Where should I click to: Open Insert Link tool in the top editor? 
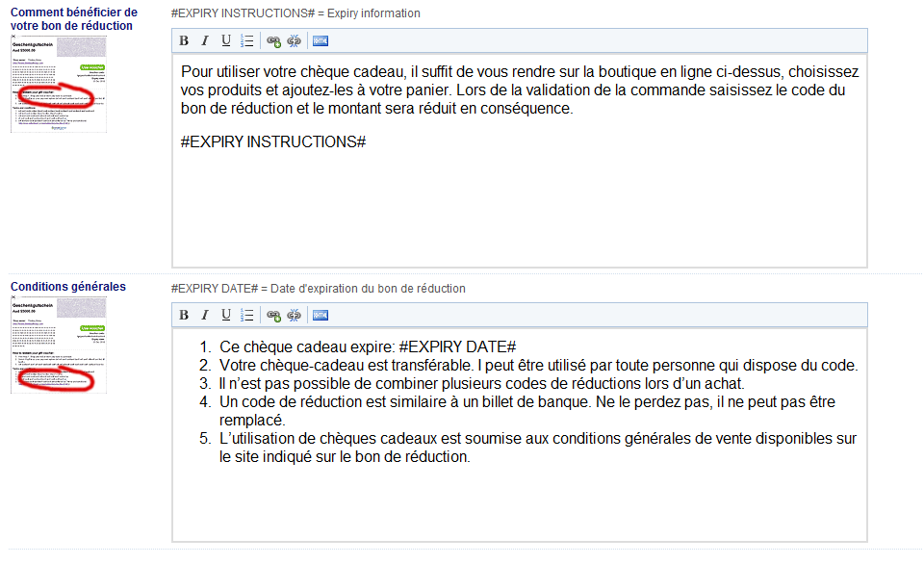[x=273, y=40]
